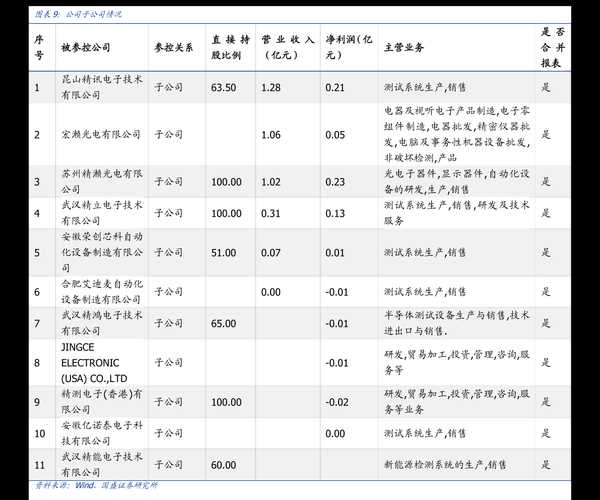Click the 63.50 shareholding value
Viewport: 600px width, 500px height.
click(224, 88)
